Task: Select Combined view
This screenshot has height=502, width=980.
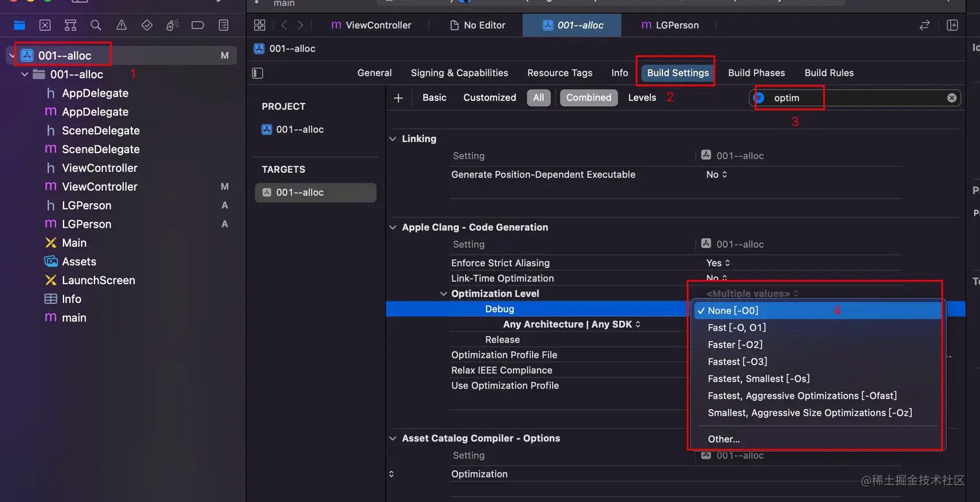Action: click(589, 98)
